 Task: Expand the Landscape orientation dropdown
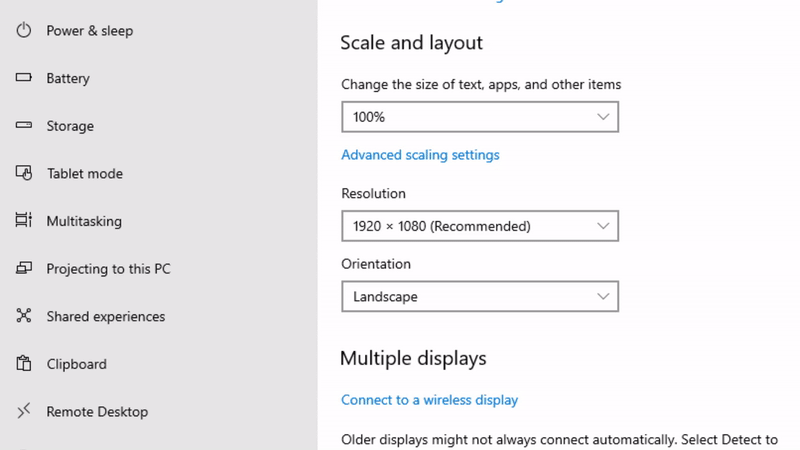[x=479, y=297]
